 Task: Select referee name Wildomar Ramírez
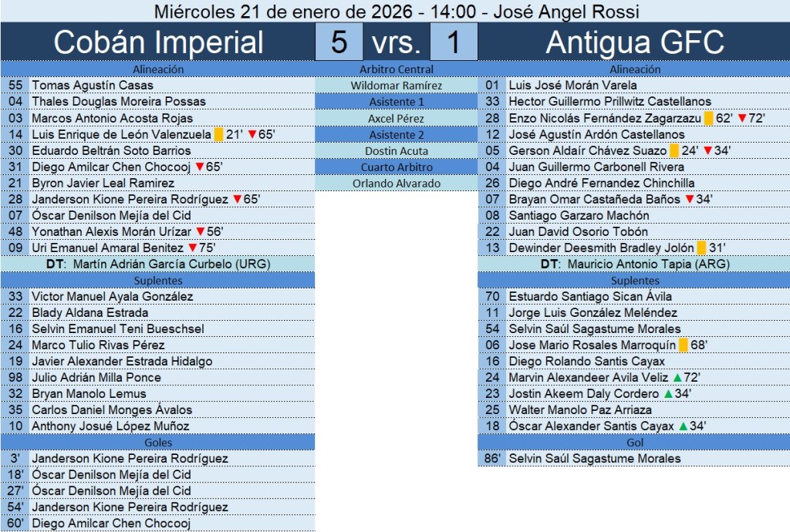pos(397,86)
